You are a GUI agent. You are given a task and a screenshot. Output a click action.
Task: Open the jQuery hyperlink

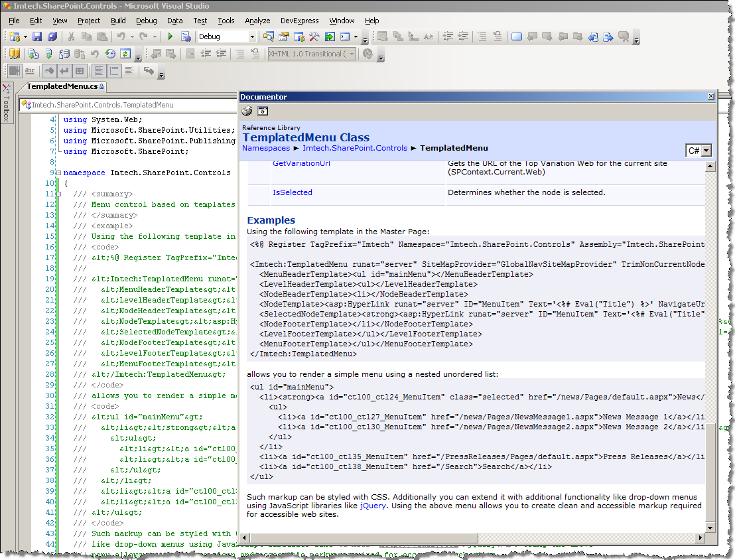pyautogui.click(x=373, y=506)
